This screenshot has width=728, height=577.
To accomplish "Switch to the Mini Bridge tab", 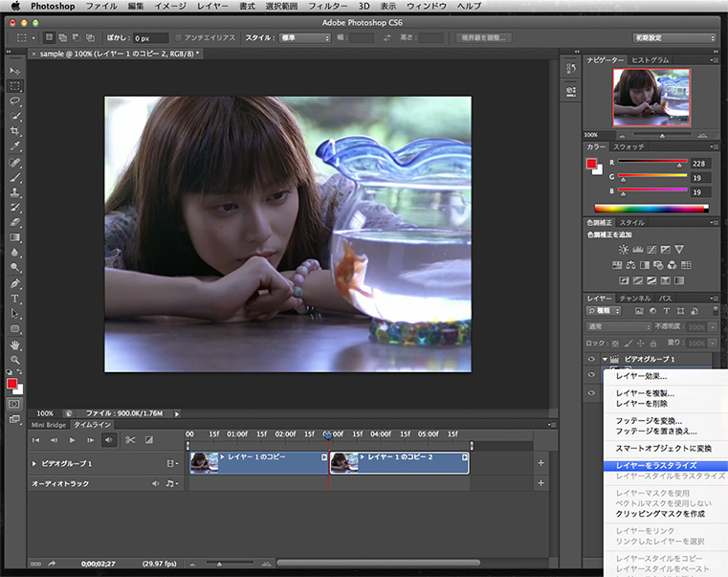I will [x=48, y=425].
